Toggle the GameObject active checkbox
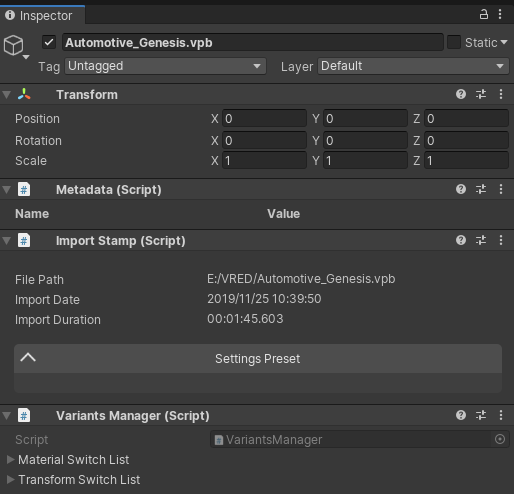514x494 pixels. click(x=49, y=42)
